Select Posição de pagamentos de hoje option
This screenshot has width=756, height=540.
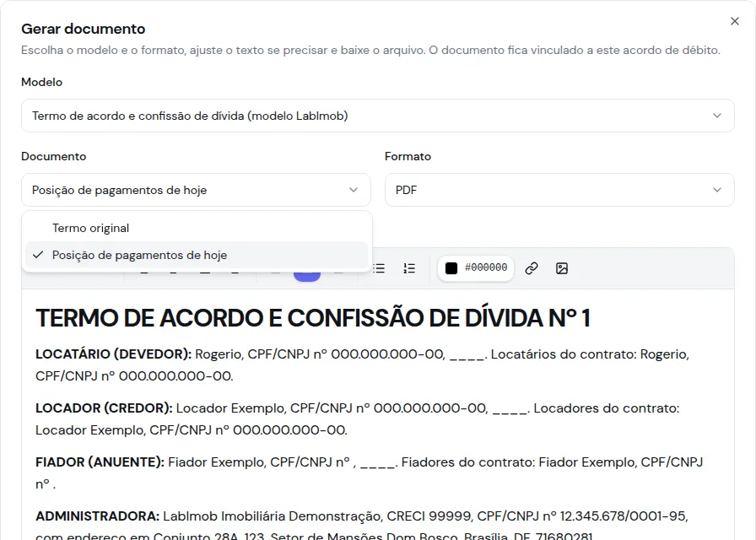pos(197,255)
